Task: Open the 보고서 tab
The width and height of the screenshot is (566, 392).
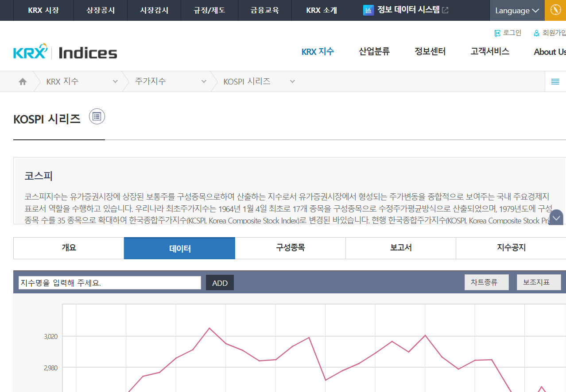Action: click(400, 248)
